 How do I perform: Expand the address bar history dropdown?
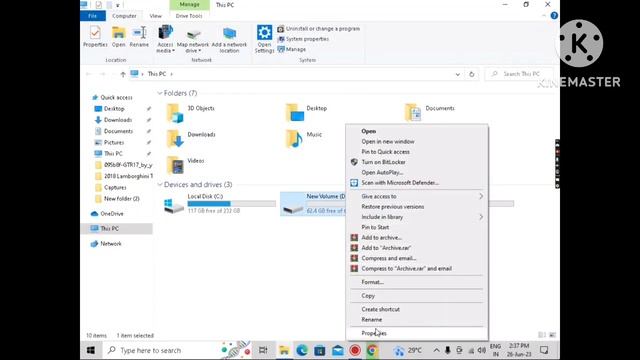point(458,74)
